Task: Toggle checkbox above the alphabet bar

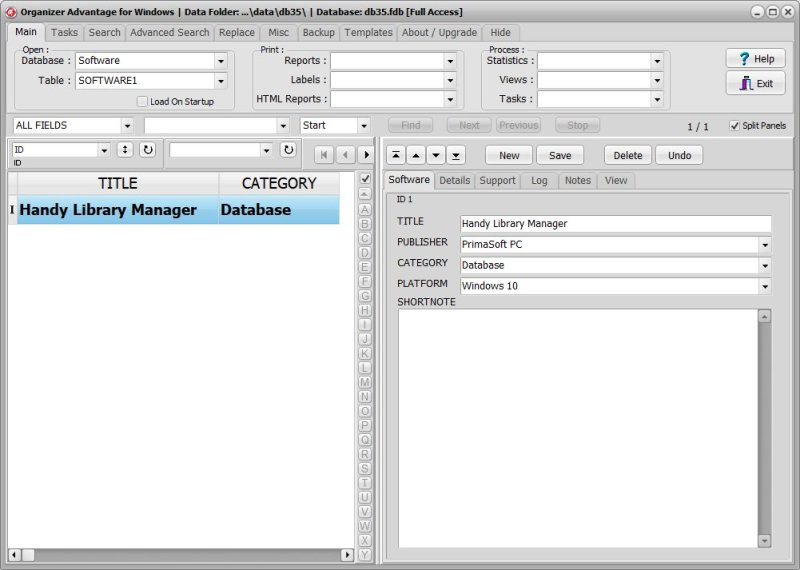Action: (x=365, y=179)
